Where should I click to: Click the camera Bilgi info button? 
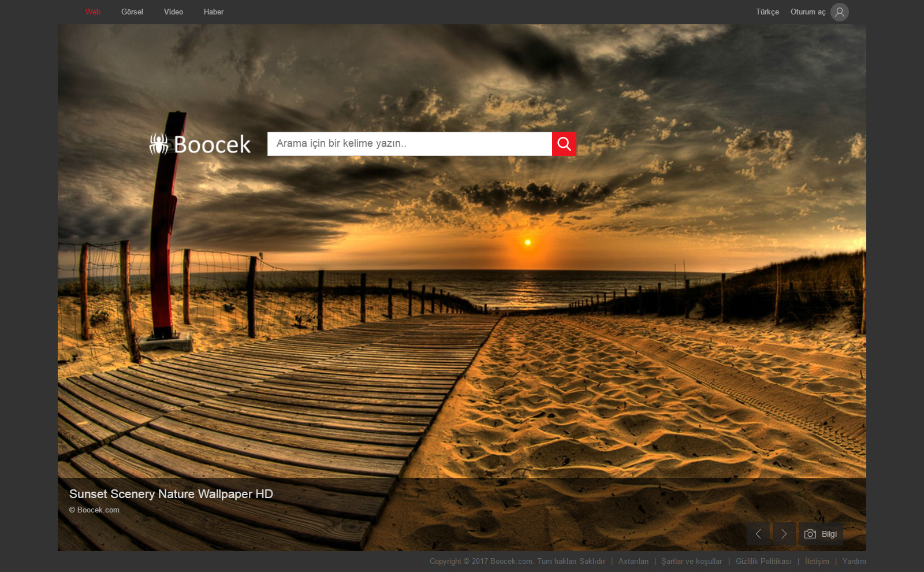tap(821, 534)
